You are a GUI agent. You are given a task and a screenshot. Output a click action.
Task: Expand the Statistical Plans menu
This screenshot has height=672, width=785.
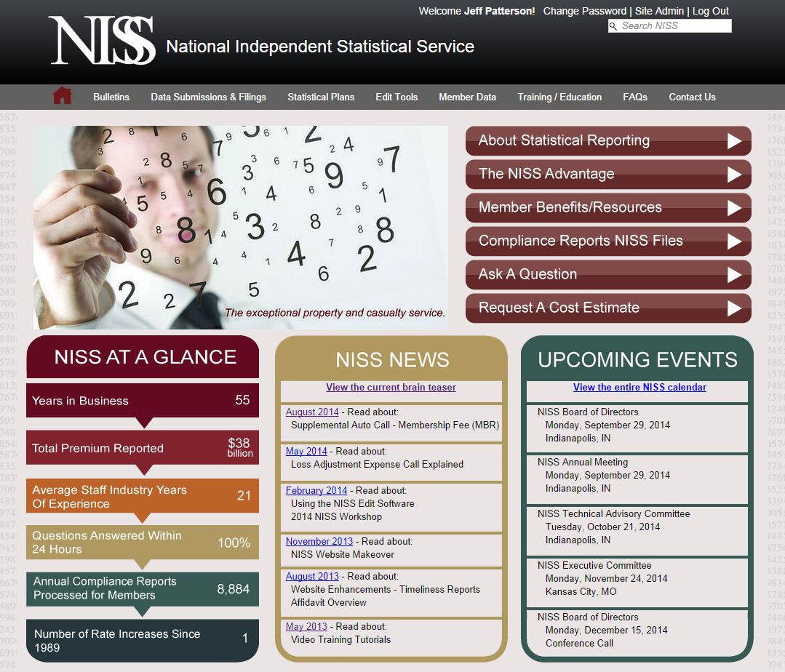[321, 97]
